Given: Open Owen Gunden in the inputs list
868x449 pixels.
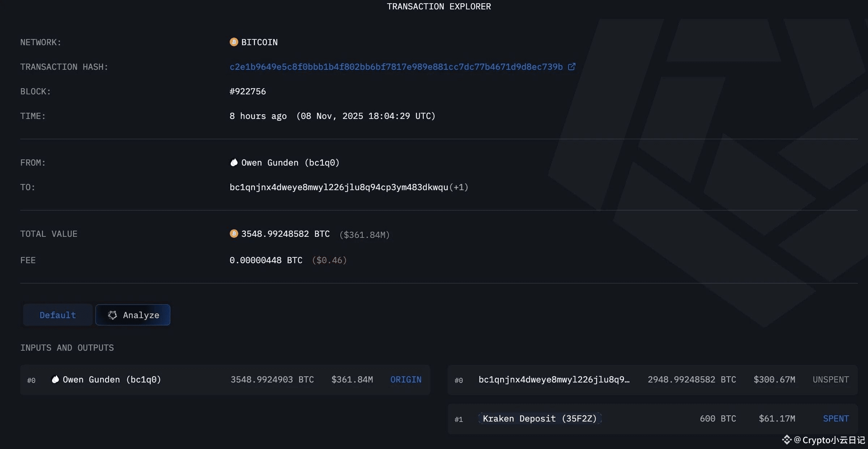Looking at the screenshot, I should click(111, 380).
